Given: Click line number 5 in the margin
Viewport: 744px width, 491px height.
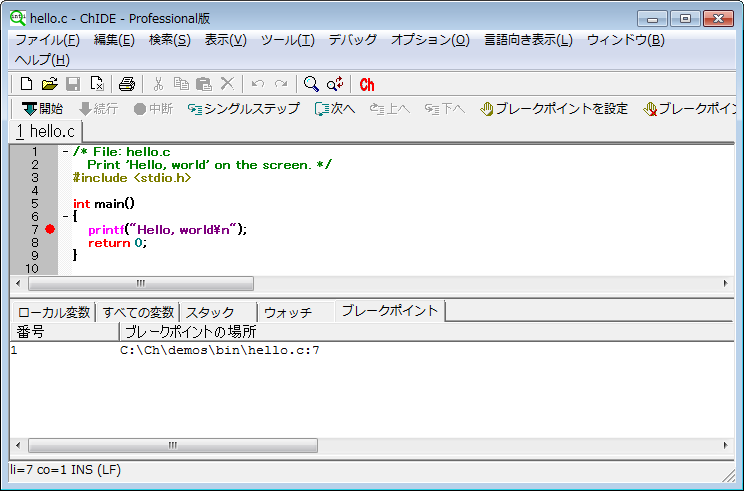Looking at the screenshot, I should pyautogui.click(x=35, y=204).
